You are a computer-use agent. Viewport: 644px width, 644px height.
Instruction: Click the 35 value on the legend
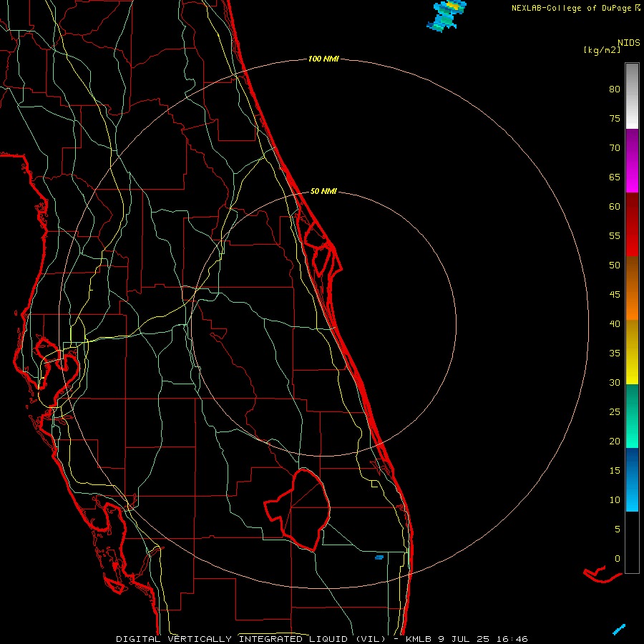coord(615,353)
